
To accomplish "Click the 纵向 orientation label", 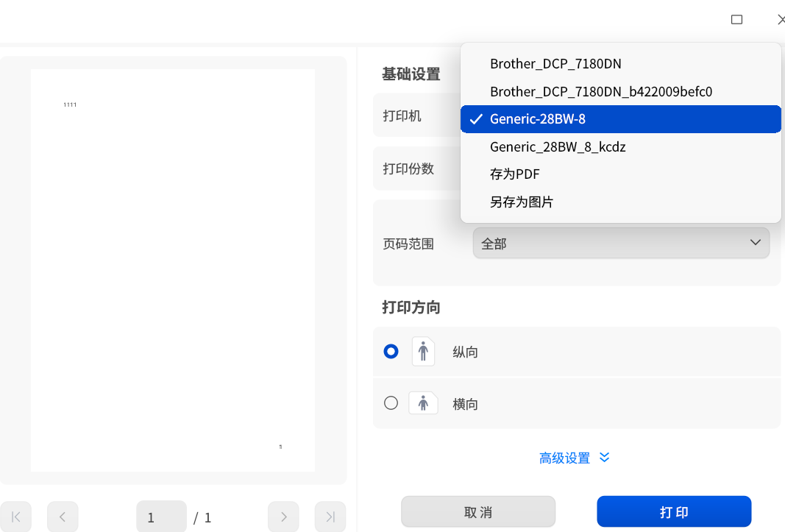I will pos(465,352).
